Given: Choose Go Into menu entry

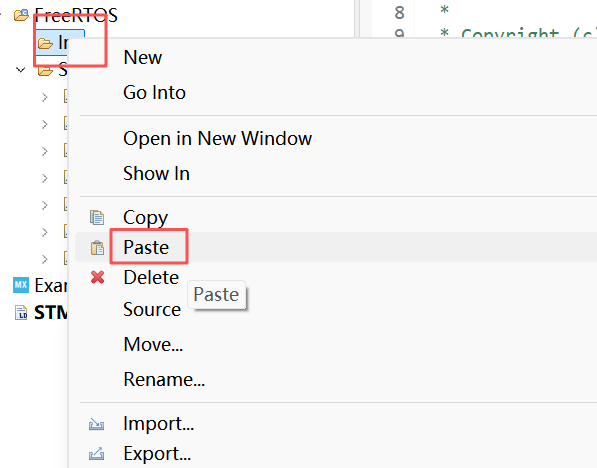Looking at the screenshot, I should (154, 93).
